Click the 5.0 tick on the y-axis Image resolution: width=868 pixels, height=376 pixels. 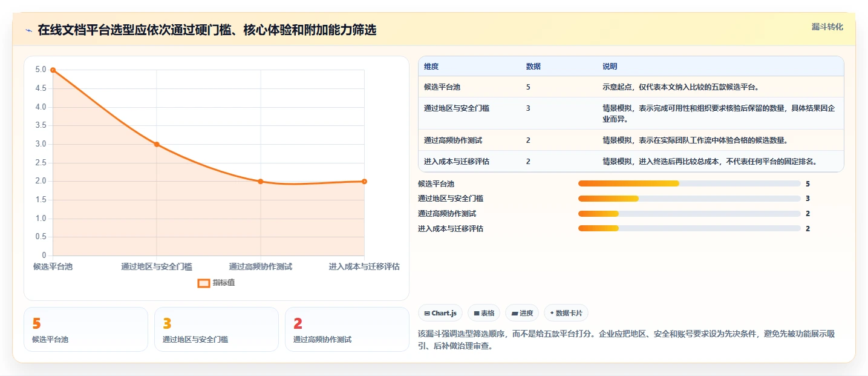pyautogui.click(x=41, y=70)
